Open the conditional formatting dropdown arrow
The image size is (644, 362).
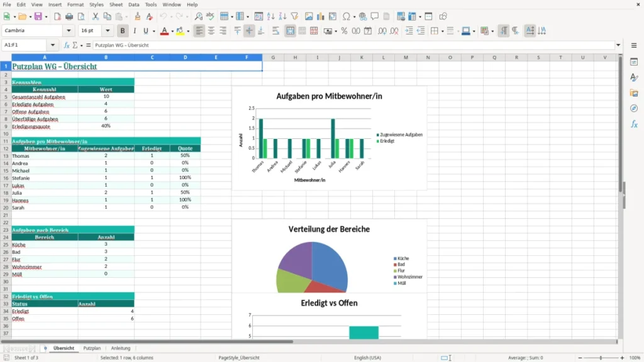(492, 31)
